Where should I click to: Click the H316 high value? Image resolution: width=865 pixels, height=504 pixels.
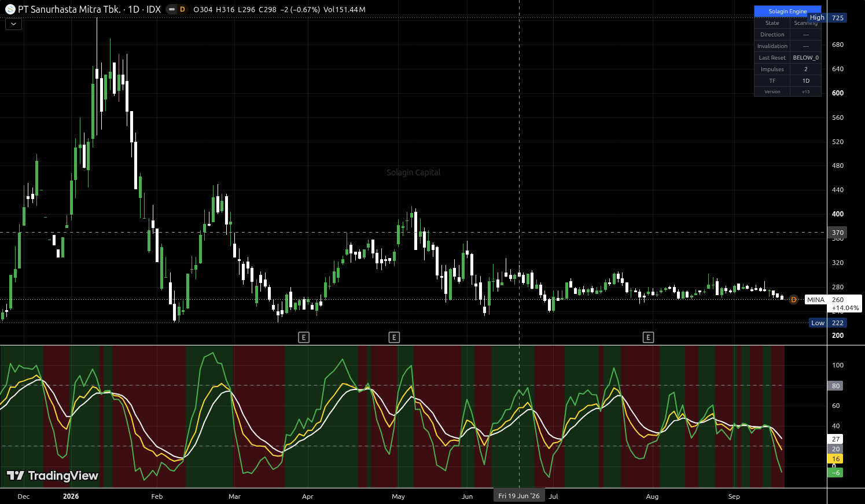click(x=225, y=10)
